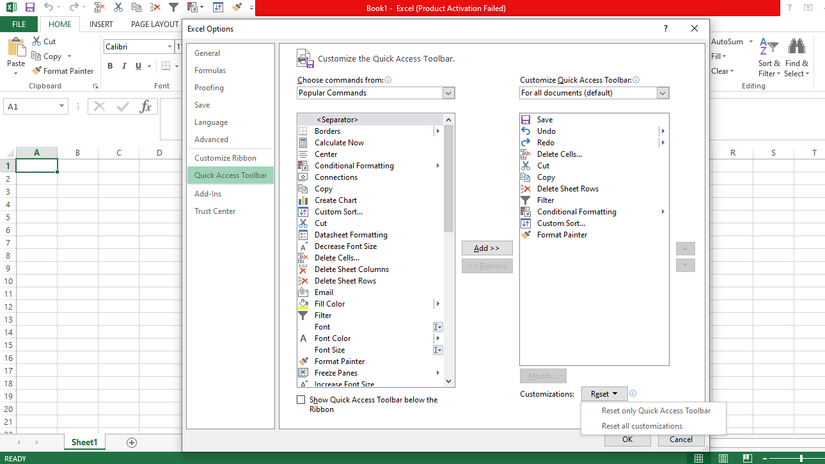Select Create Chart in the commands list
The image size is (825, 464).
(370, 200)
